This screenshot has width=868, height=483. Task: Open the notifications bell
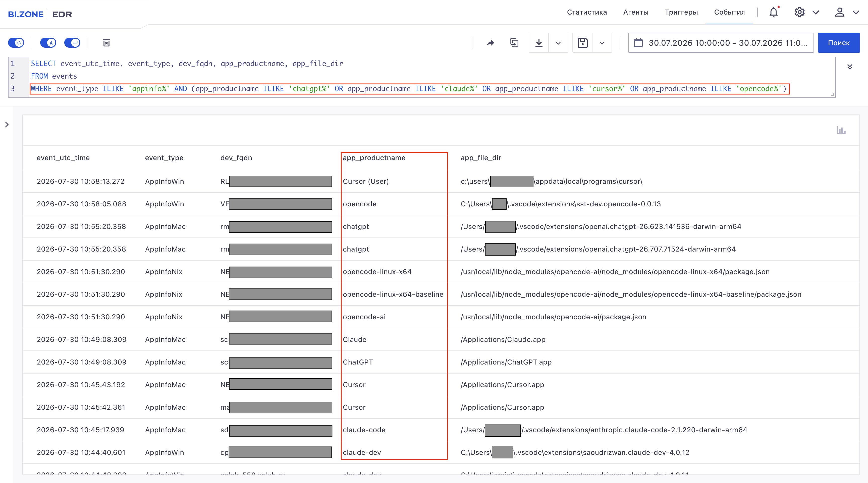774,13
